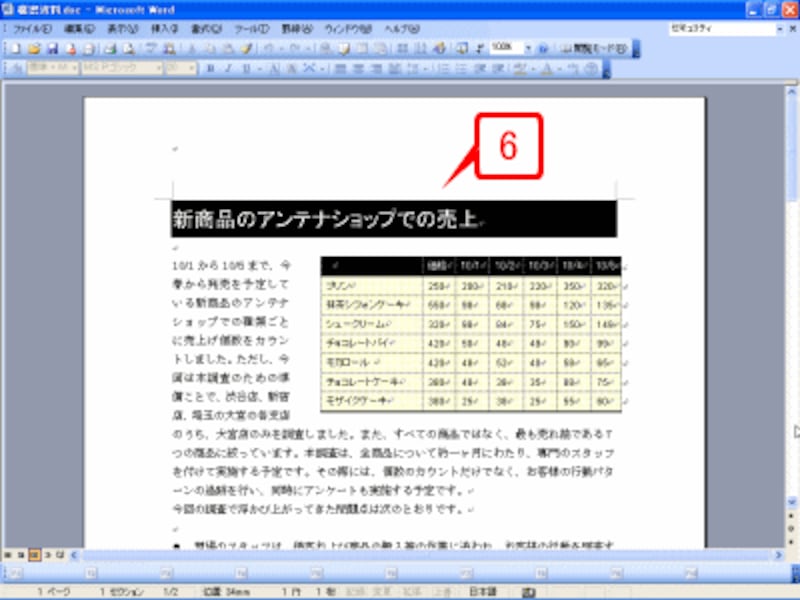800x600 pixels.
Task: Select the Format Painter tool
Action: (245, 46)
